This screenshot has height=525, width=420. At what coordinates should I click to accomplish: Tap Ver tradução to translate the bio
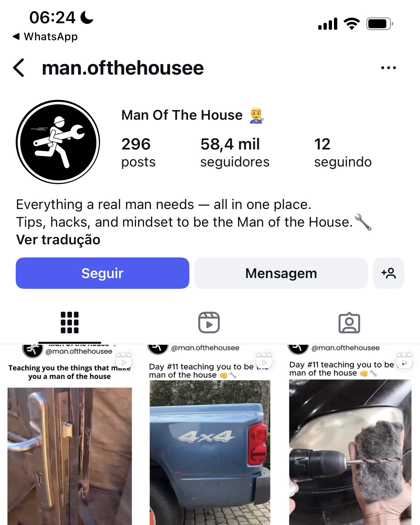coord(58,239)
